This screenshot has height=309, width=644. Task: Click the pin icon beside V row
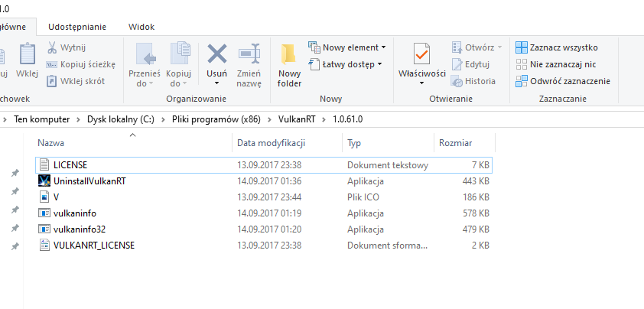point(15,210)
